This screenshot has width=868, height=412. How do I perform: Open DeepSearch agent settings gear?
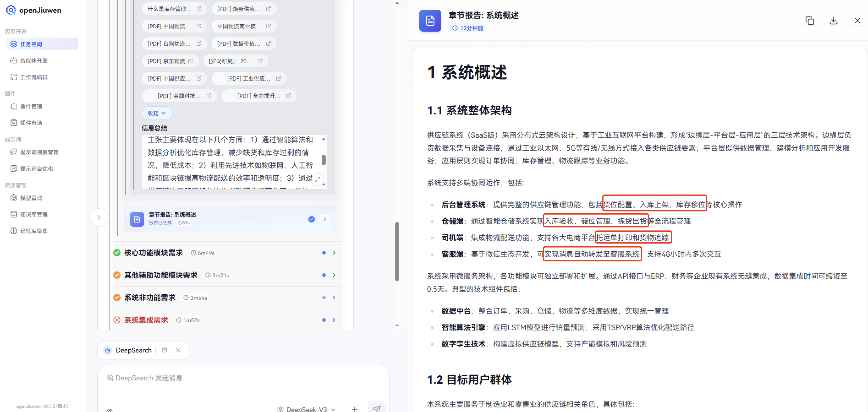(x=165, y=350)
